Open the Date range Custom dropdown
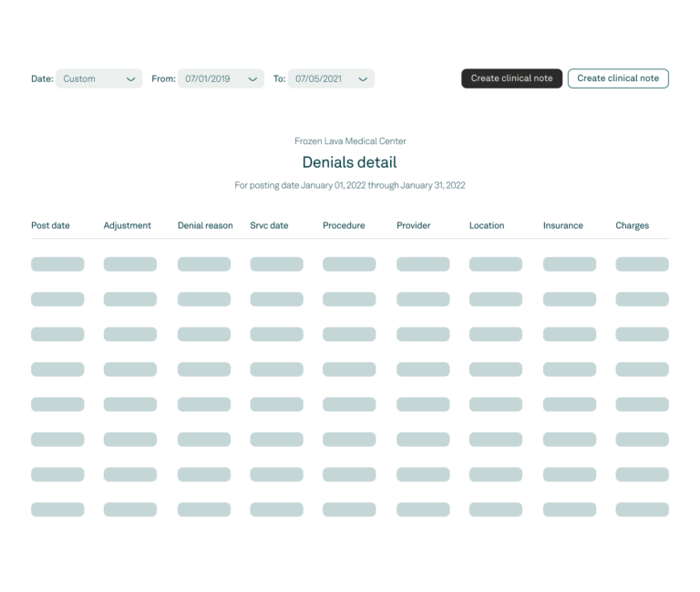 tap(98, 78)
